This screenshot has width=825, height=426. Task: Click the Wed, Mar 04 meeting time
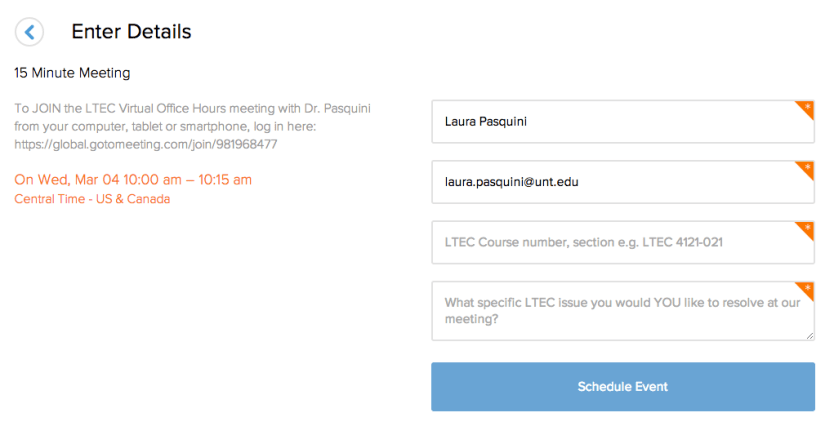coord(133,180)
